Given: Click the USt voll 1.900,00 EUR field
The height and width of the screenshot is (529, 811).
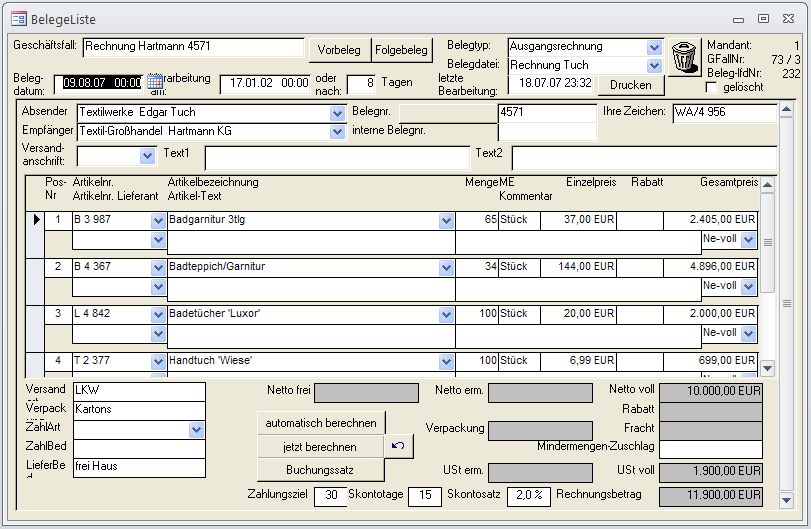Looking at the screenshot, I should pos(710,472).
